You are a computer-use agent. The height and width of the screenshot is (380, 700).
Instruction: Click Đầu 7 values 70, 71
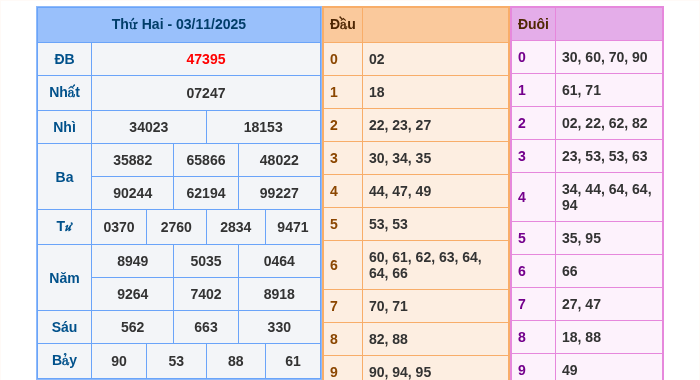point(388,307)
